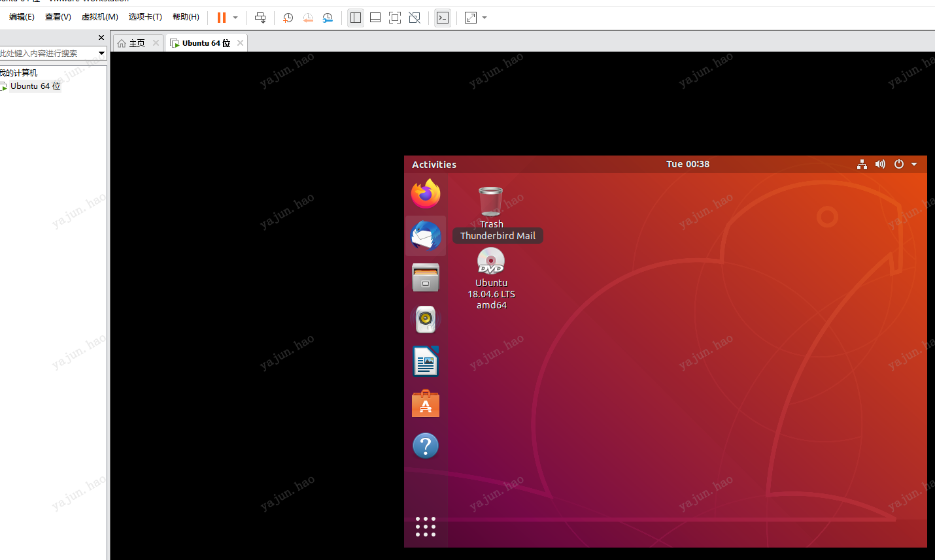Toggle Unity mode crossed-window icon

[415, 18]
